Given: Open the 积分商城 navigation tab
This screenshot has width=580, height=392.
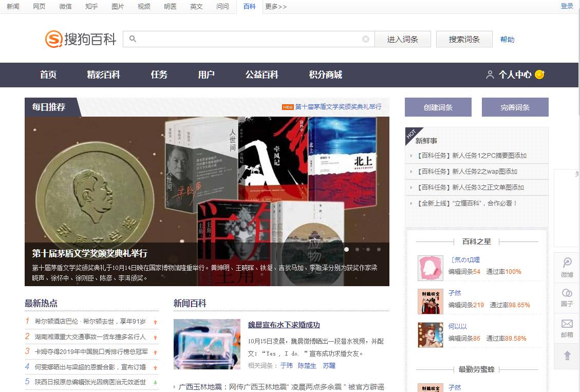Looking at the screenshot, I should (325, 74).
